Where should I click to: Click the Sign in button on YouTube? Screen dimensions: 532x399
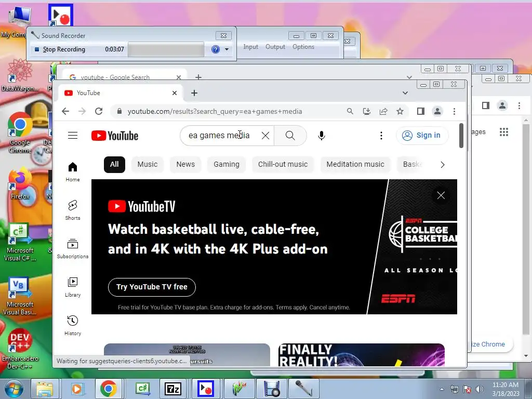point(422,136)
